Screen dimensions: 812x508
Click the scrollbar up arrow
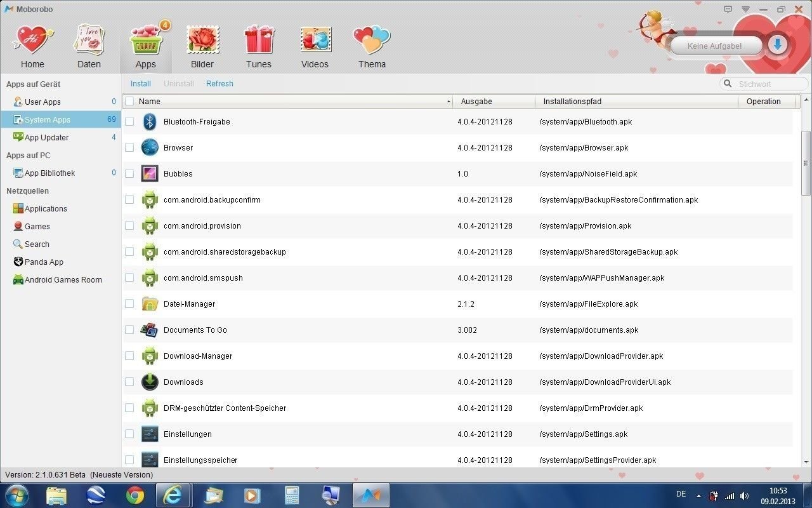tap(806, 100)
